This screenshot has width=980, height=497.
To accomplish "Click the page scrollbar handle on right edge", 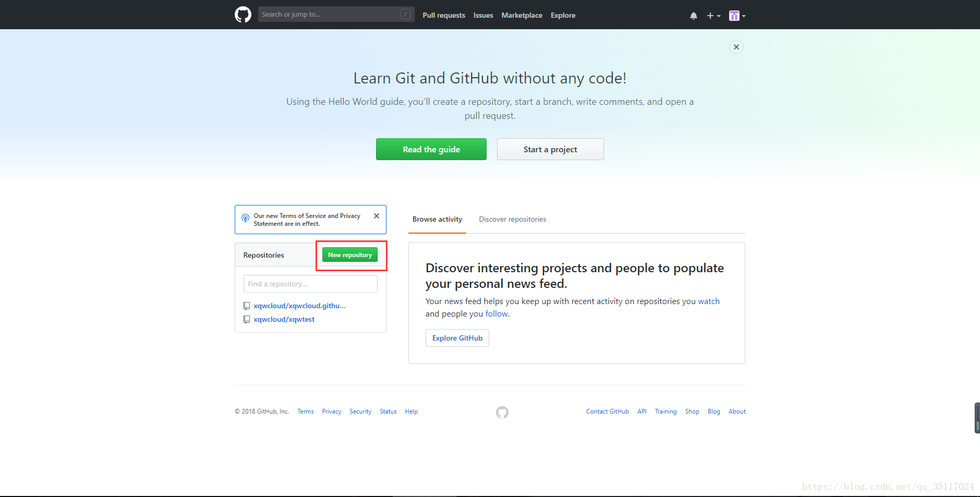I will coord(977,418).
